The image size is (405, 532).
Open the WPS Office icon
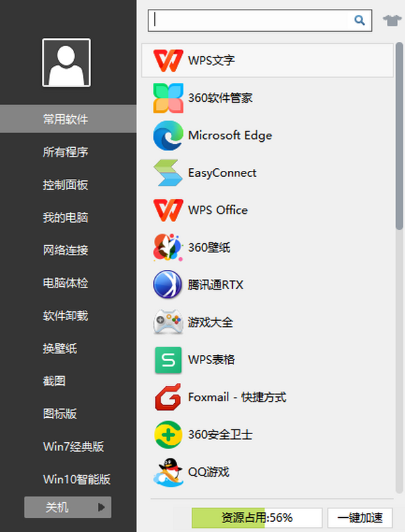point(168,210)
